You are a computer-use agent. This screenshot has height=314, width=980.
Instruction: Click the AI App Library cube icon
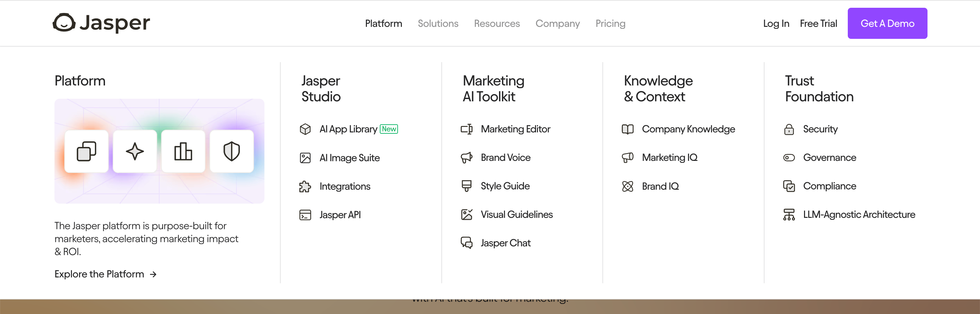click(x=305, y=129)
